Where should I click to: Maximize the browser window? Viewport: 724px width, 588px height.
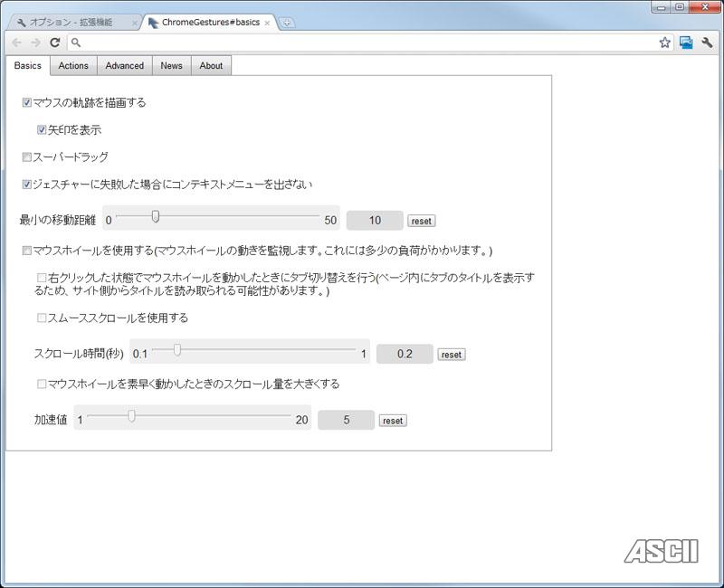[x=680, y=6]
